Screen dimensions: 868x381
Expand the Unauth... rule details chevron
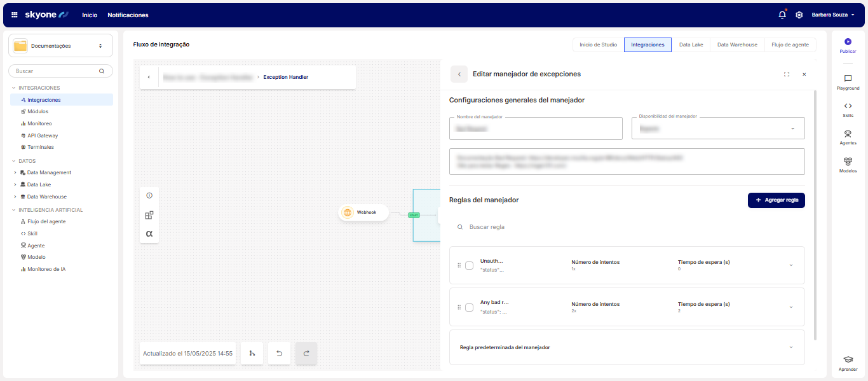[791, 265]
